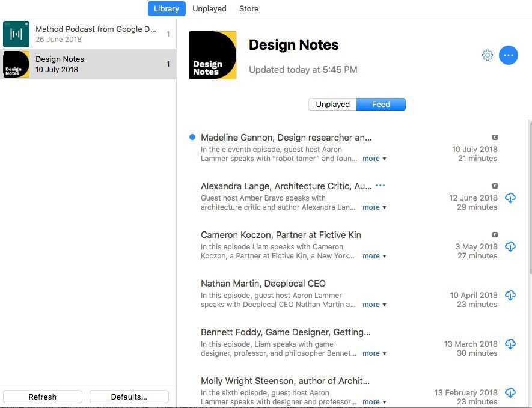This screenshot has width=532, height=408.
Task: Select the Nathan Martin, Deeplocal CEO episode
Action: point(263,284)
